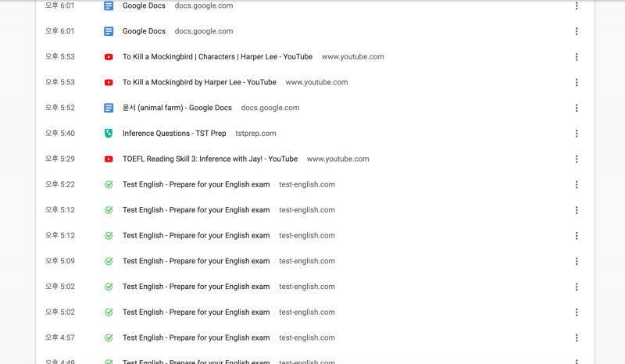Click Google Docs favicon of animal farm entry

[x=109, y=108]
